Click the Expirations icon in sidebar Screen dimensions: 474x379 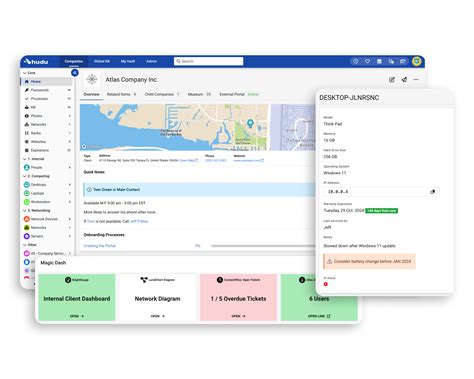click(27, 150)
